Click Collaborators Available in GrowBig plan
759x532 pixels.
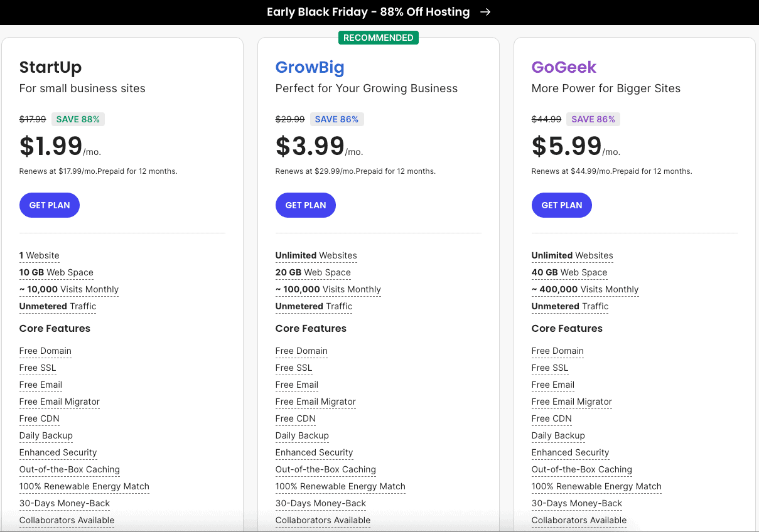(323, 520)
